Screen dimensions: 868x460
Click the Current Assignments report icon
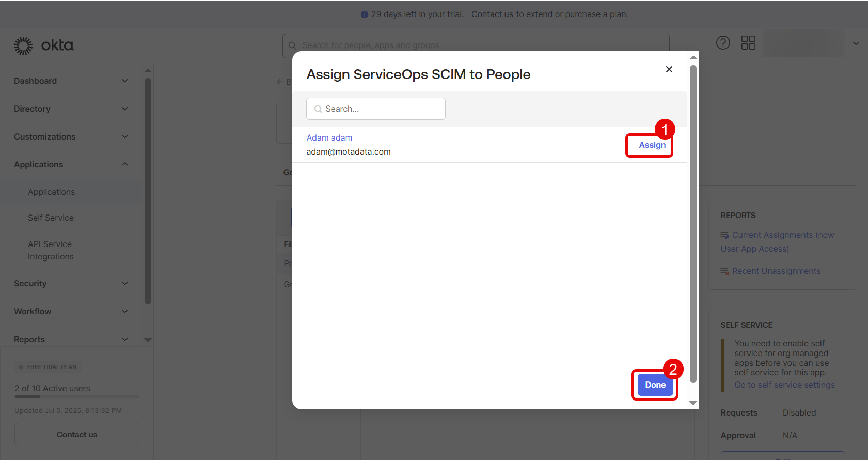tap(725, 235)
